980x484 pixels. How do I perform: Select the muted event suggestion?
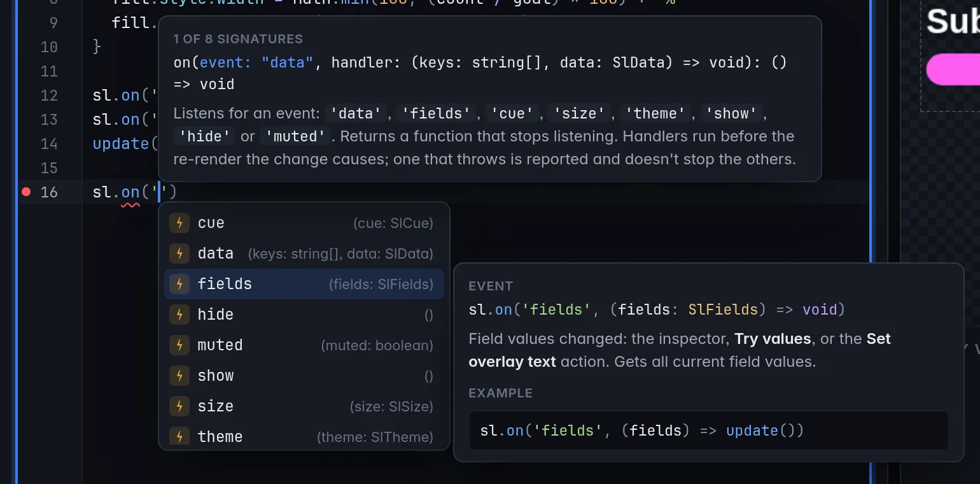click(x=304, y=345)
